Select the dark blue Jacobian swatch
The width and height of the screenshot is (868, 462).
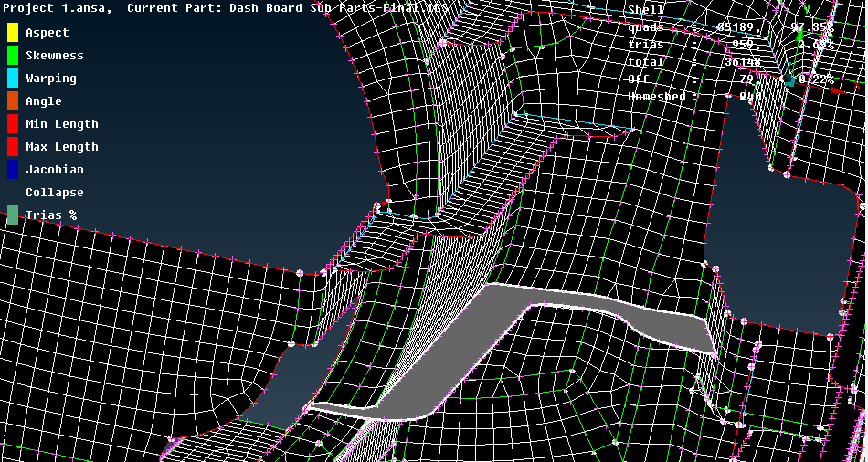coord(13,170)
